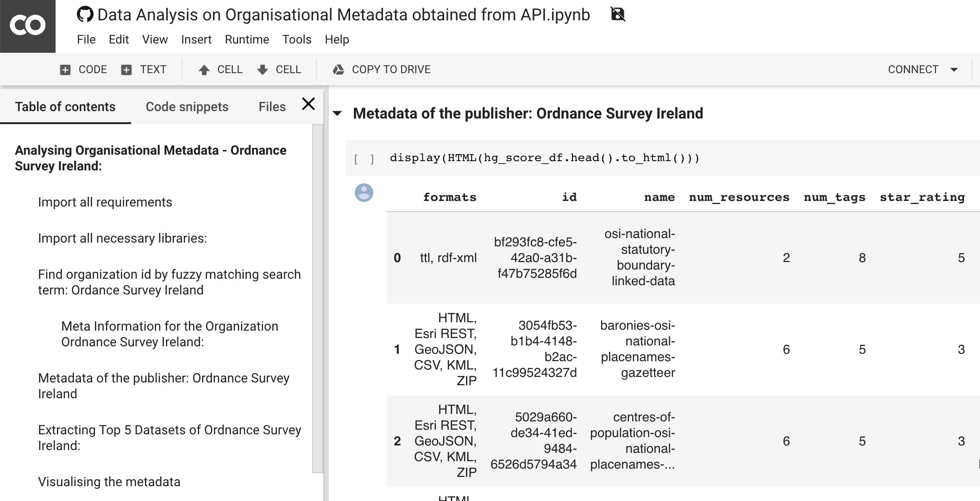Viewport: 980px width, 501px height.
Task: Click the CONNECT button
Action: click(x=913, y=69)
